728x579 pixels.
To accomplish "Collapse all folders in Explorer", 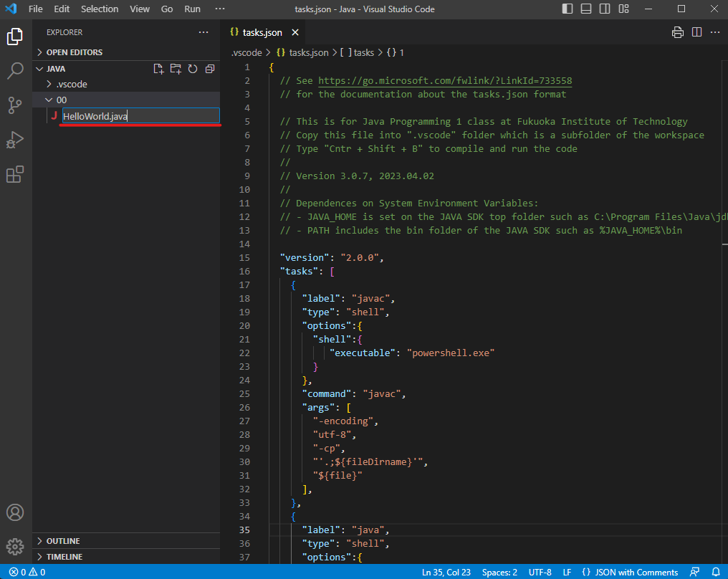I will pyautogui.click(x=210, y=69).
